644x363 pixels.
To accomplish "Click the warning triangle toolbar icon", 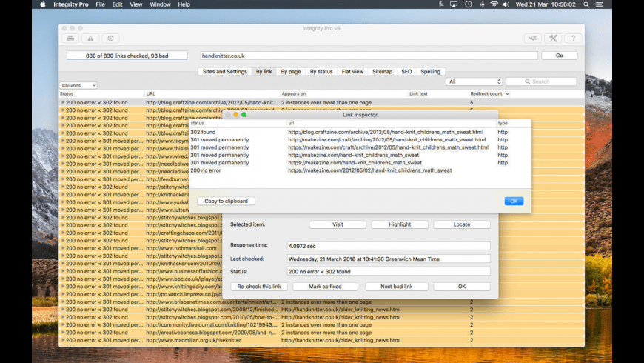I will [x=90, y=39].
